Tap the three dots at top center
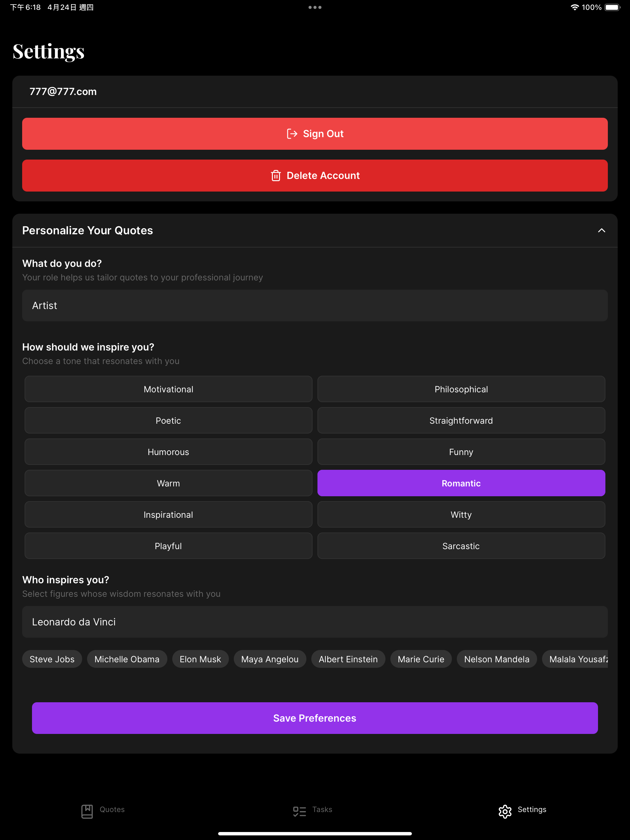The height and width of the screenshot is (840, 630). pos(315,7)
